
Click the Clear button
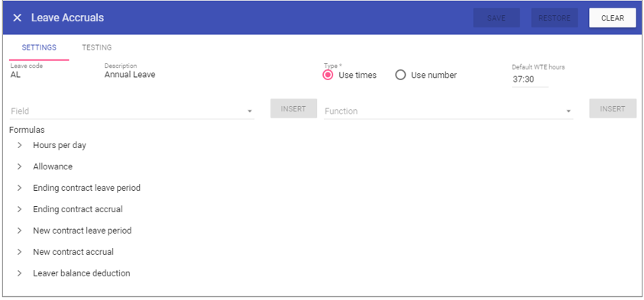pos(613,18)
